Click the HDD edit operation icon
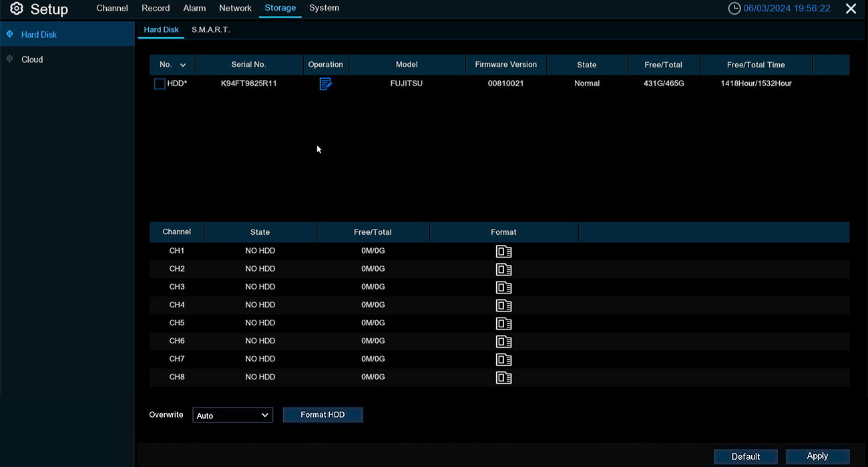This screenshot has width=868, height=467. 325,84
